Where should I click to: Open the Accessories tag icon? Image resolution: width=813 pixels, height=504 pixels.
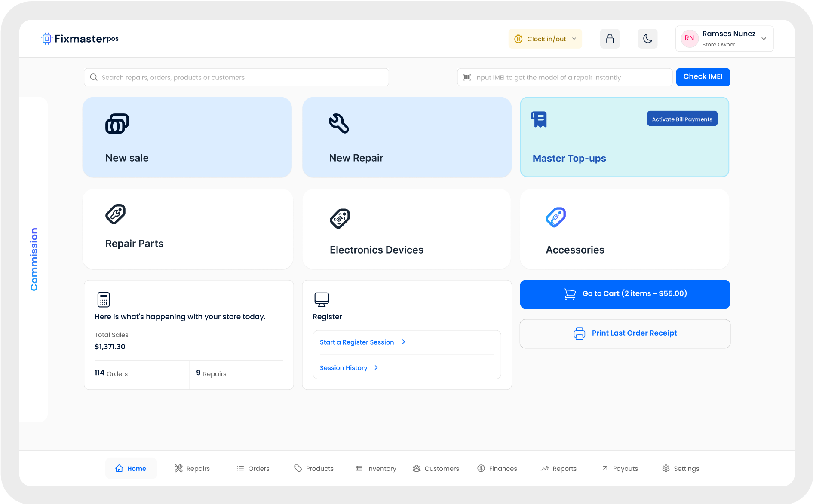point(555,217)
